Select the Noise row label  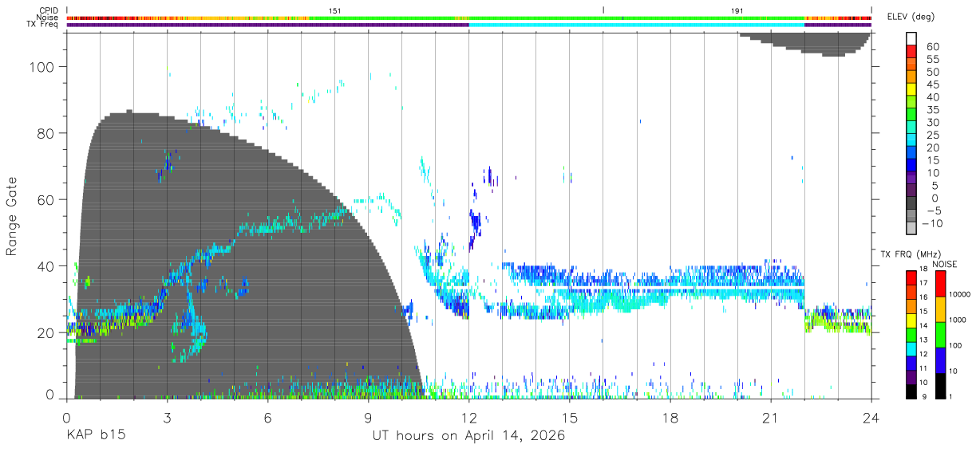point(46,18)
